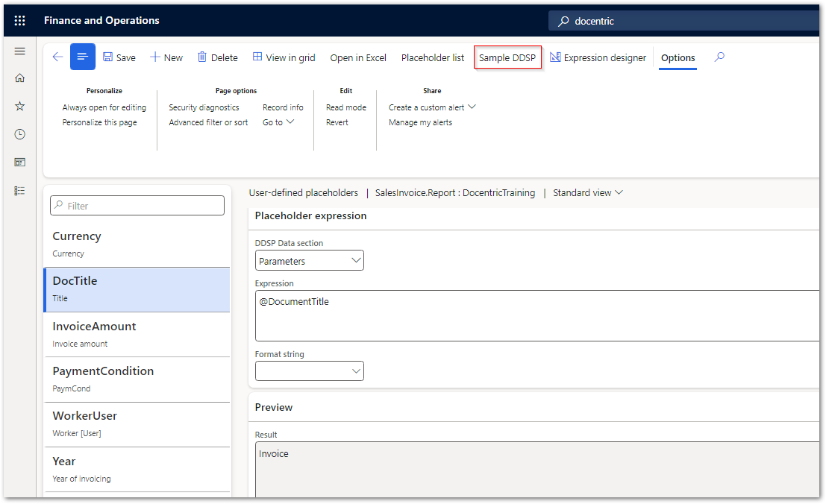
Task: Select the DocTitle placeholder item
Action: pyautogui.click(x=137, y=290)
